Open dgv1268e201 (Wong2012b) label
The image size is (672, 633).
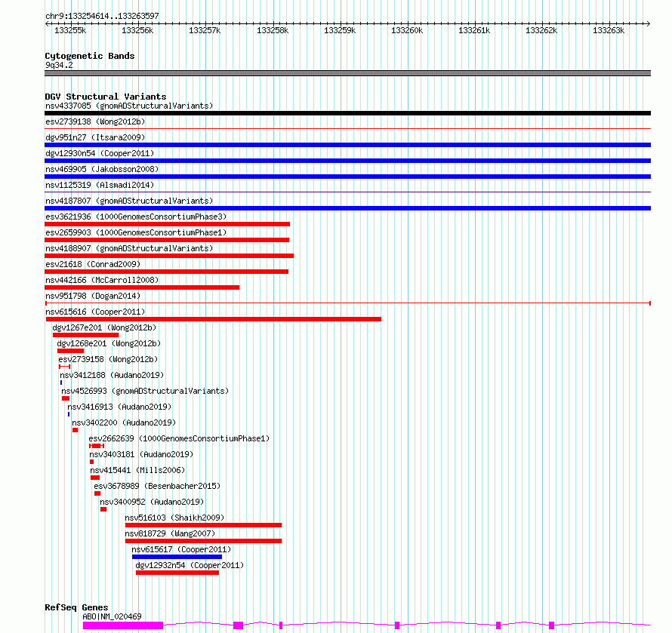(x=109, y=343)
